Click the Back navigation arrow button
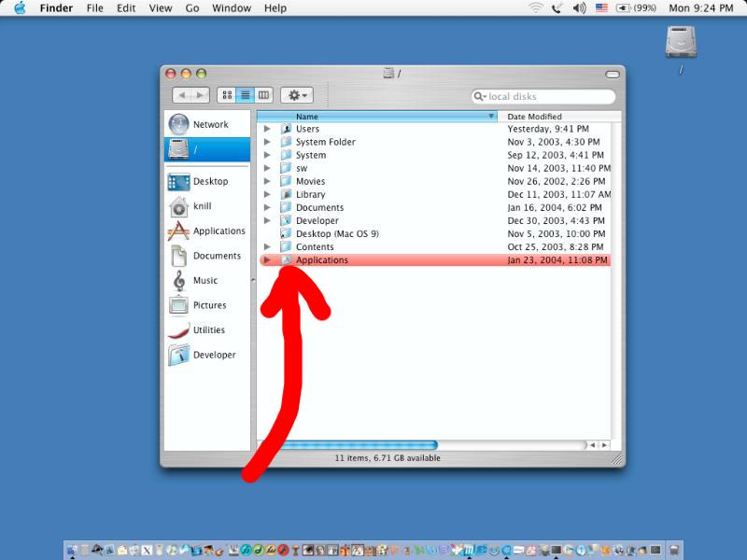Image resolution: width=747 pixels, height=560 pixels. 182,95
